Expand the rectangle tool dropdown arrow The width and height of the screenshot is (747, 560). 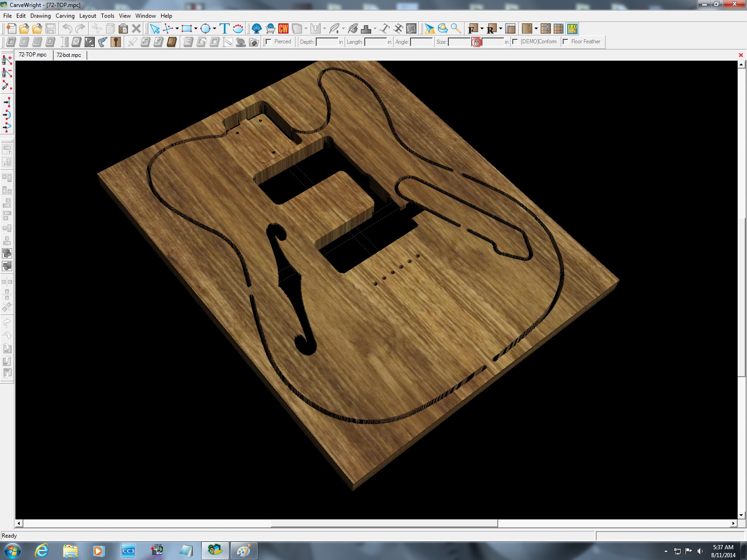click(196, 28)
